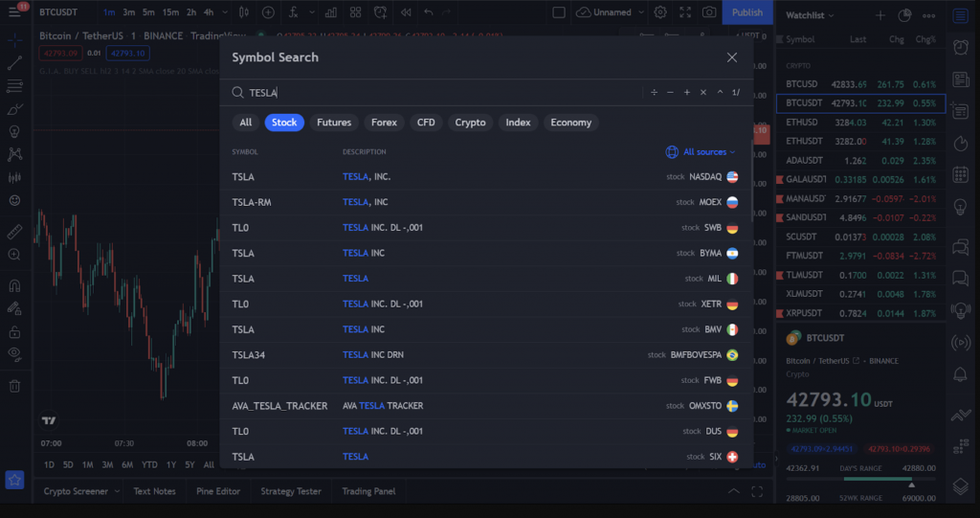Choose TSLA34 BMFBOVESPA result

pyautogui.click(x=485, y=354)
